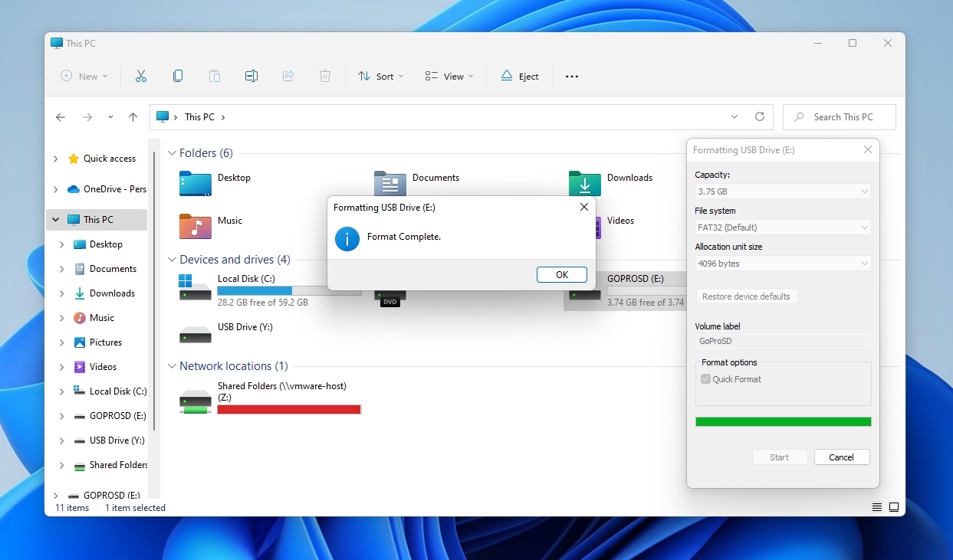Switch to large thumbnails view in status bar
The height and width of the screenshot is (560, 953).
894,507
